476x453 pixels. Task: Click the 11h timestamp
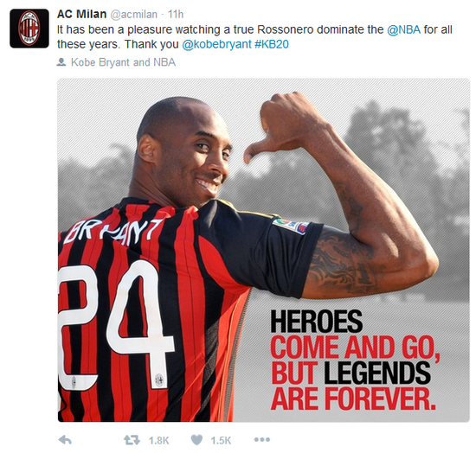pos(176,14)
